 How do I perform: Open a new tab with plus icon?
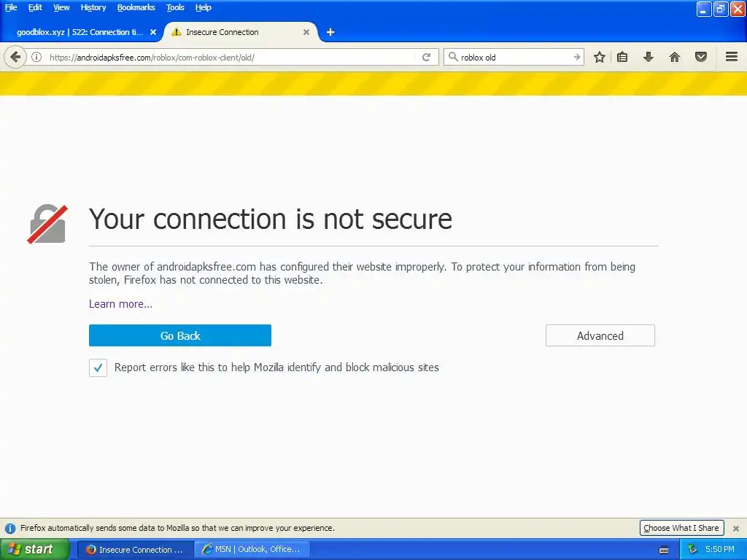[x=330, y=32]
